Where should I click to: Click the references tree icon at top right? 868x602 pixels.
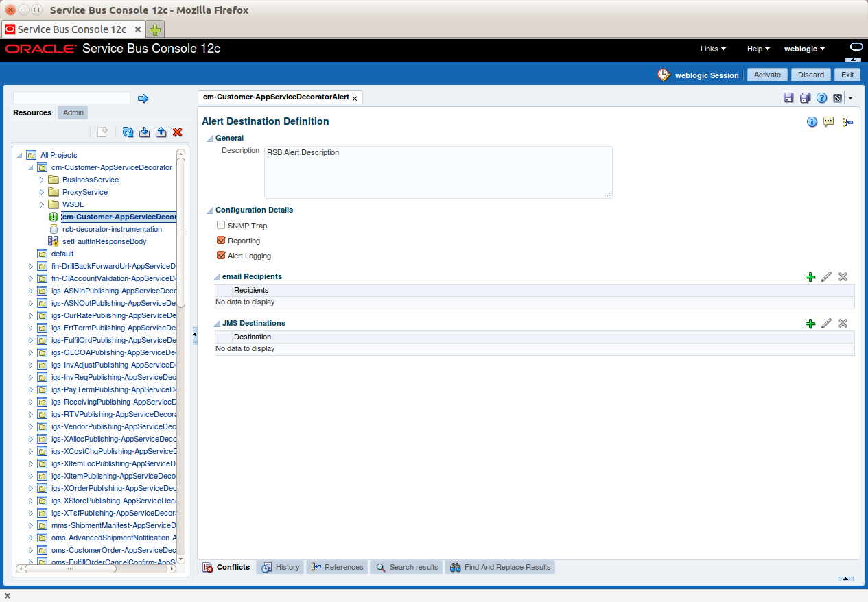pyautogui.click(x=848, y=122)
